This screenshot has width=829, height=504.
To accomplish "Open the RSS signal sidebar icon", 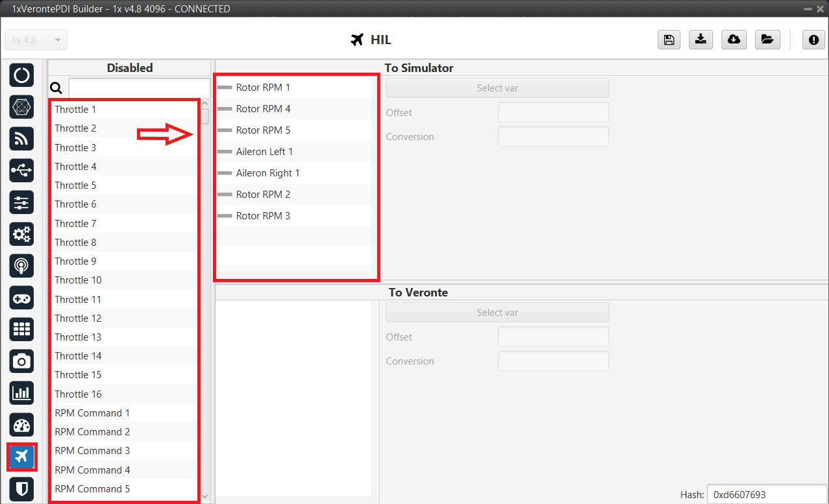I will click(x=22, y=138).
